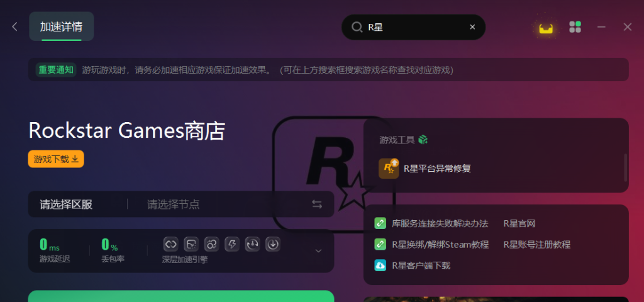Clear the R星 search text
The width and height of the screenshot is (644, 302).
click(472, 27)
